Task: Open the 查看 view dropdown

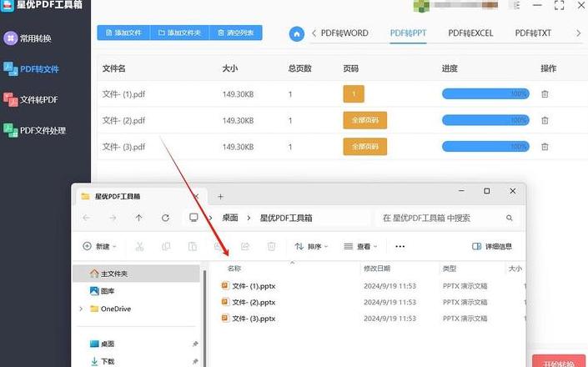Action: pos(360,246)
